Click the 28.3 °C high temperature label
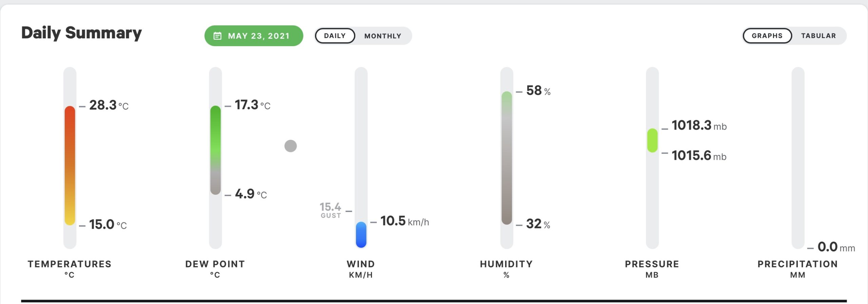 pyautogui.click(x=108, y=106)
